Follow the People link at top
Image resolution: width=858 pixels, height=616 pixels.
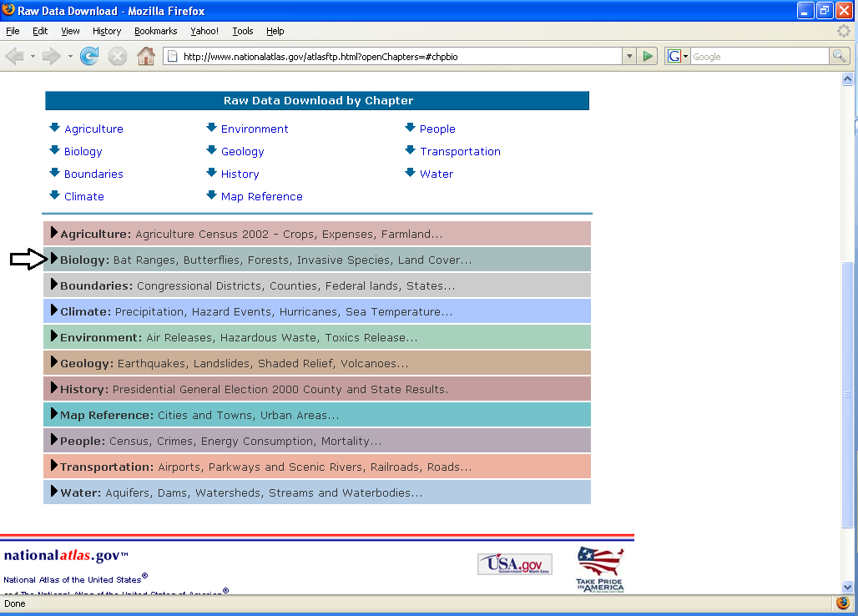click(x=437, y=129)
